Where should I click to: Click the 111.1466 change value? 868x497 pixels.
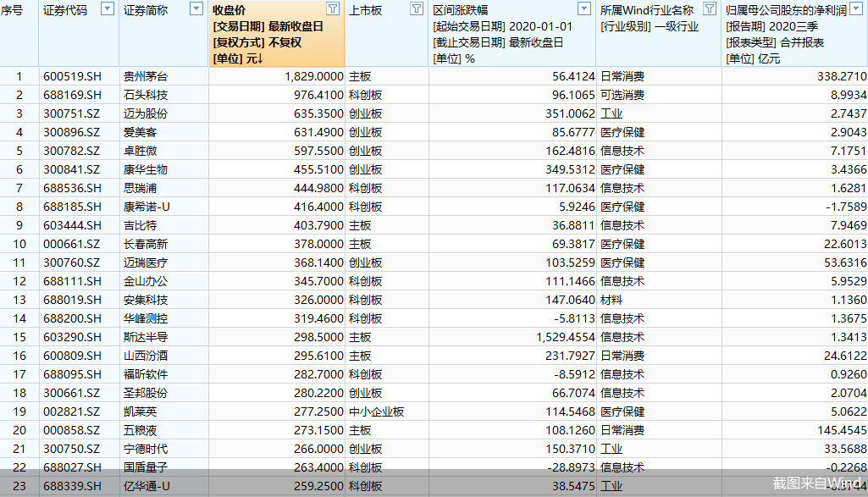tap(570, 281)
